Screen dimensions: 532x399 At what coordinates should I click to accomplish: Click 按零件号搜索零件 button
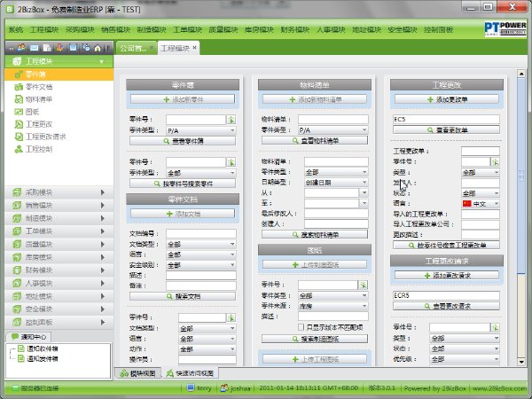click(x=183, y=184)
